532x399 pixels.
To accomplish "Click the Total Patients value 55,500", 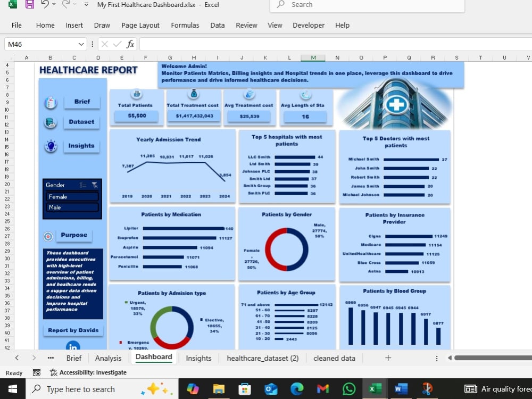I will [137, 116].
